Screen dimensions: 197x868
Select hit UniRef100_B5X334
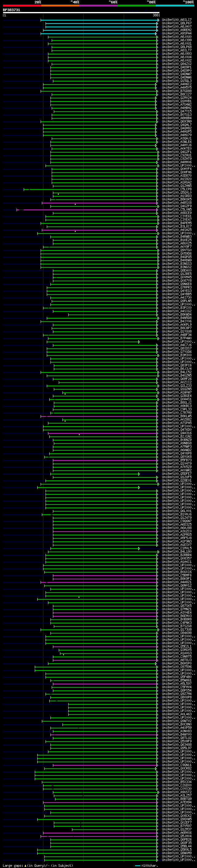(x=177, y=782)
